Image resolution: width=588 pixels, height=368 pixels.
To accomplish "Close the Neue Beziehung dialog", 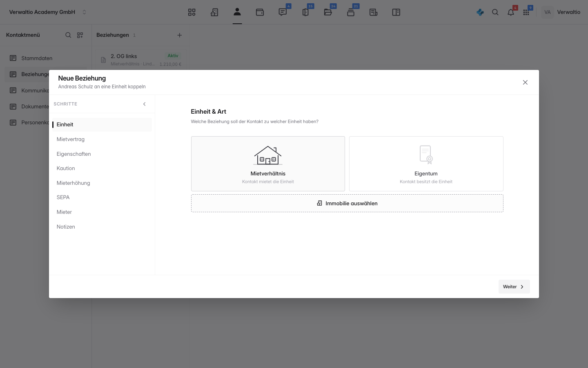I will pos(525,83).
